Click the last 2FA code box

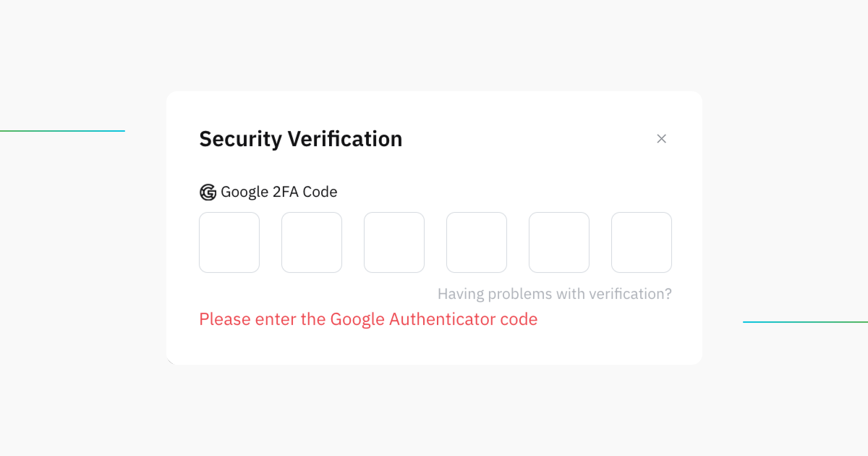click(x=642, y=242)
